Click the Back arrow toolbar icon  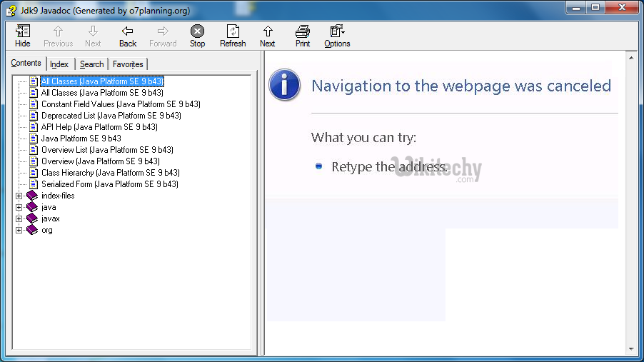click(128, 31)
